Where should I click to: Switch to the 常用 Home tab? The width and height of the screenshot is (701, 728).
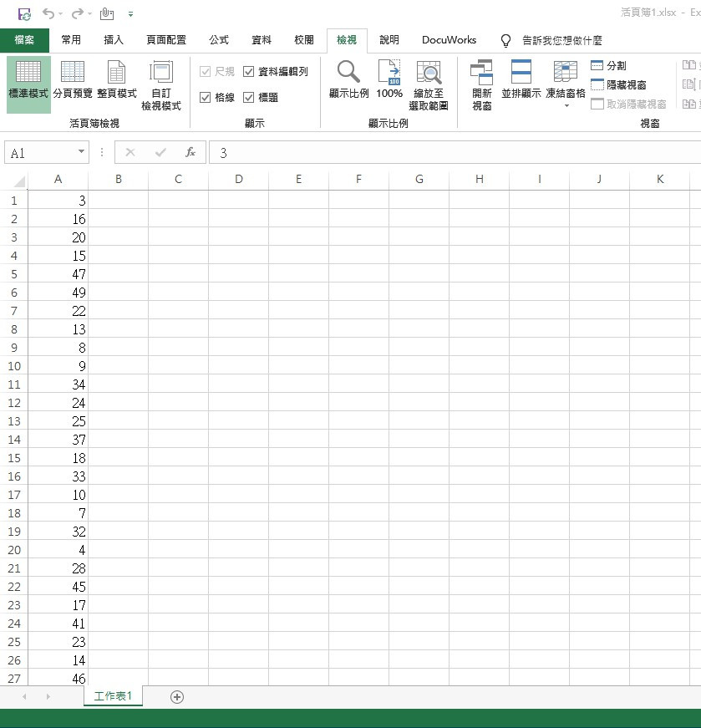71,40
